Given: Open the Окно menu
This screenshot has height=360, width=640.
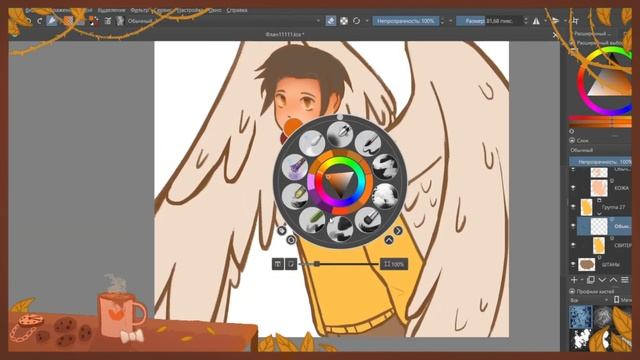Looking at the screenshot, I should click(x=215, y=10).
